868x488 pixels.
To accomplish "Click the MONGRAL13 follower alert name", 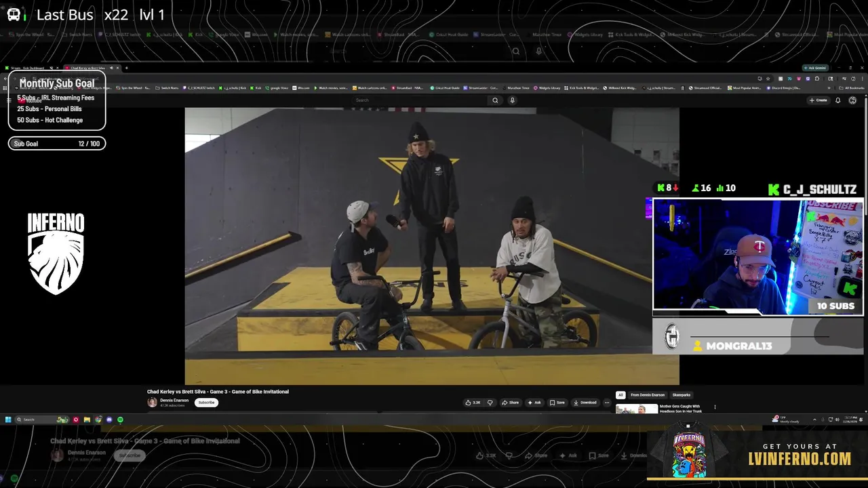I will click(x=738, y=346).
